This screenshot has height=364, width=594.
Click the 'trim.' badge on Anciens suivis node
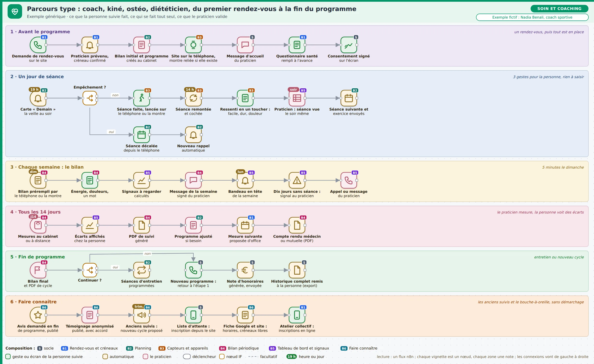[x=138, y=306]
